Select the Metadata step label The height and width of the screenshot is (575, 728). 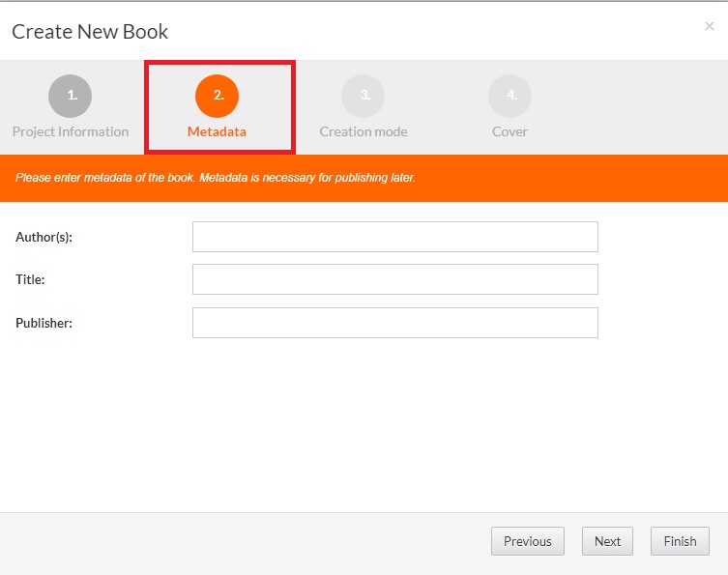(x=217, y=131)
